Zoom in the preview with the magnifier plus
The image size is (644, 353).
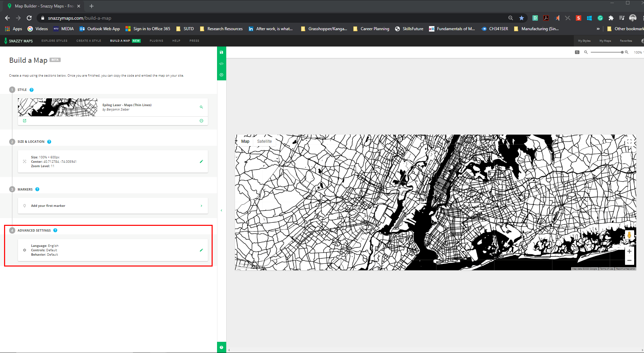tap(627, 52)
